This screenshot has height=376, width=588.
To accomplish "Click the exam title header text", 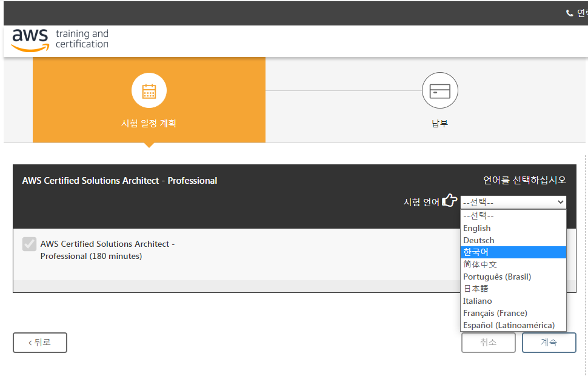I will (119, 181).
